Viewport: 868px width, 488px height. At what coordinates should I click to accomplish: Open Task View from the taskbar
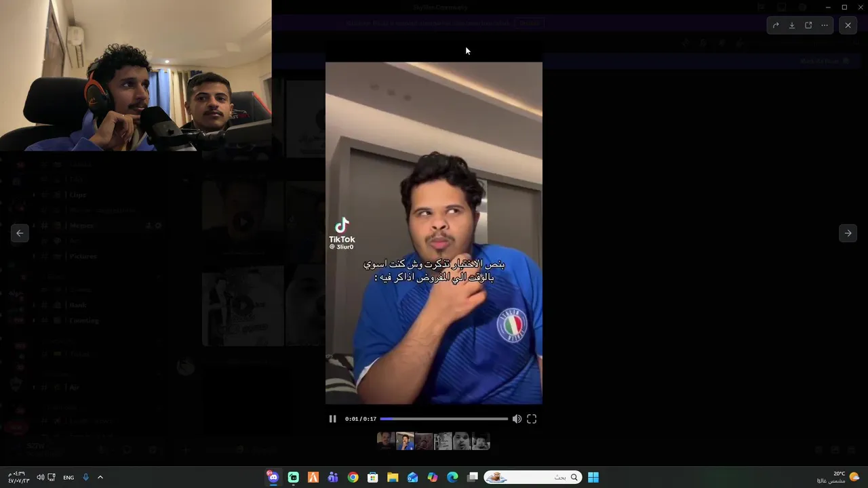(473, 477)
